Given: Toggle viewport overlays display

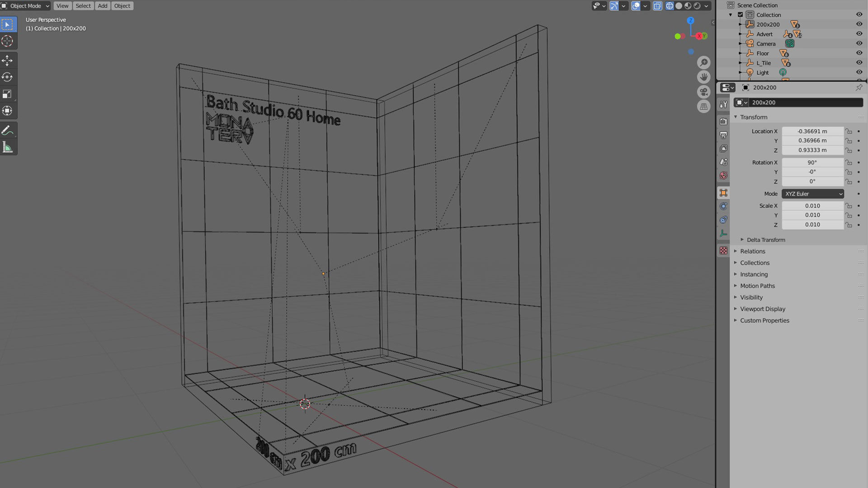Looking at the screenshot, I should tap(636, 6).
